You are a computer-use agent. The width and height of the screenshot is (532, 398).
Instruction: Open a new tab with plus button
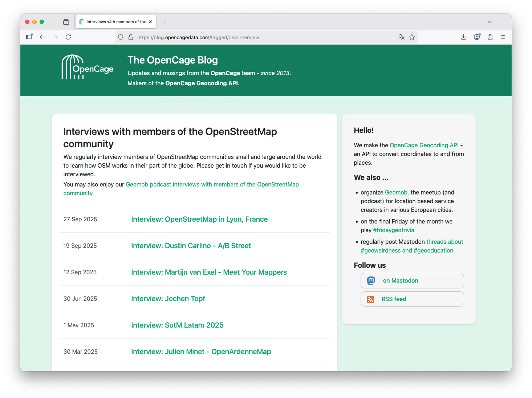164,22
